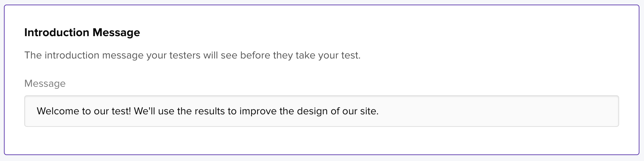Click the word "use" in the message field
644x161 pixels.
(x=166, y=111)
